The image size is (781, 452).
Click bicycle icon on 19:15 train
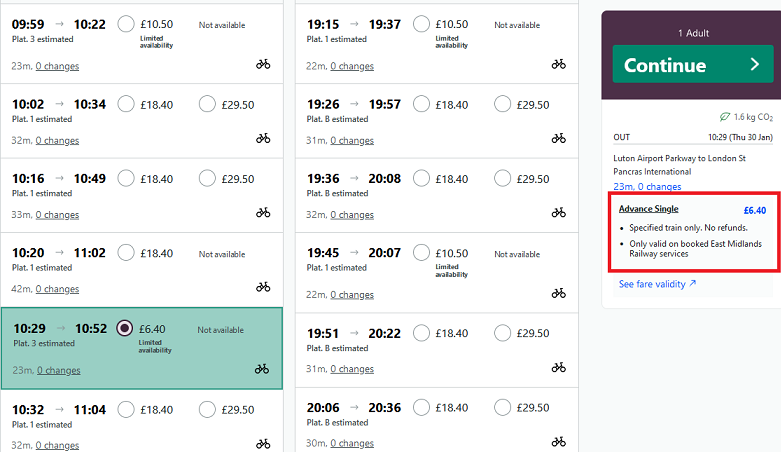click(x=558, y=64)
